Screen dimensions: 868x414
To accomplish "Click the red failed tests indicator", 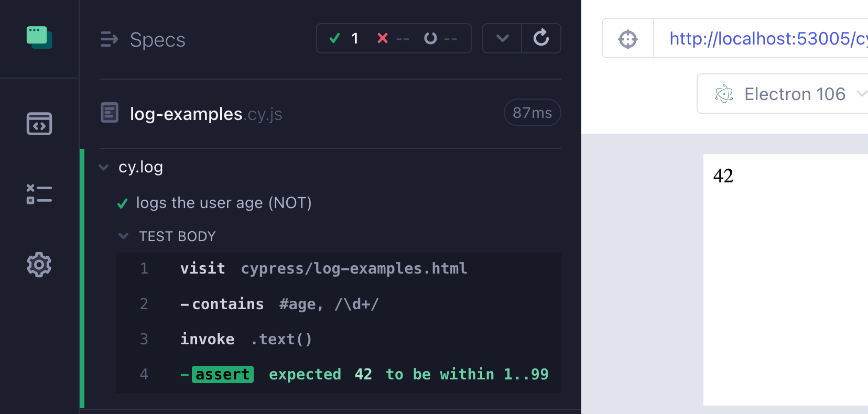I will [x=383, y=38].
